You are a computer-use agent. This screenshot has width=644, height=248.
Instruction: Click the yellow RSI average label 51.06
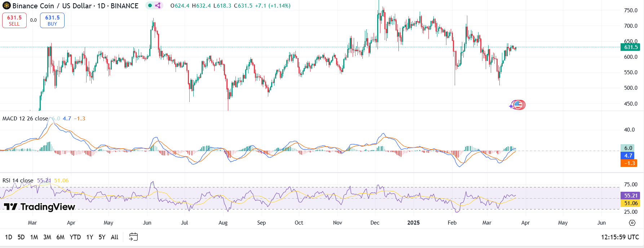(x=631, y=203)
